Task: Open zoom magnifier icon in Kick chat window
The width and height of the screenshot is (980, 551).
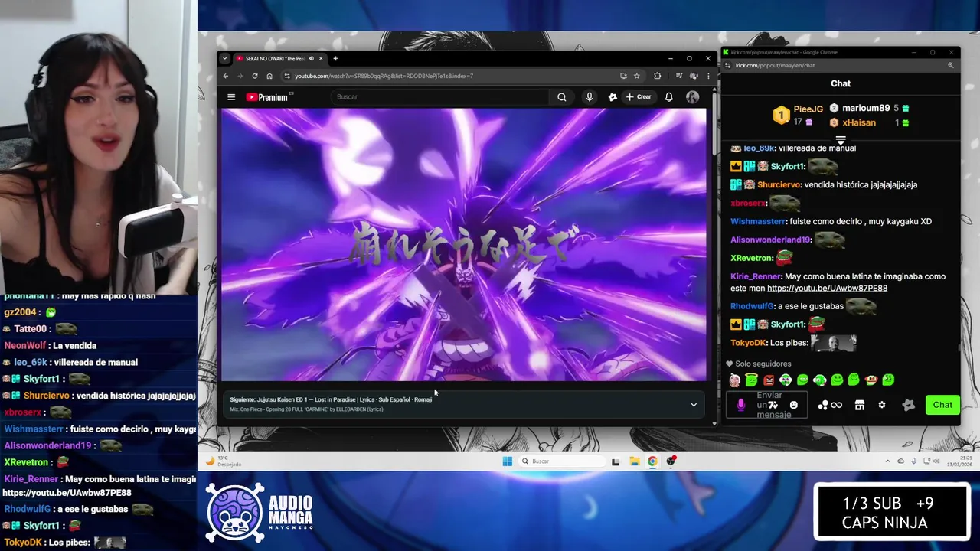Action: [x=951, y=66]
